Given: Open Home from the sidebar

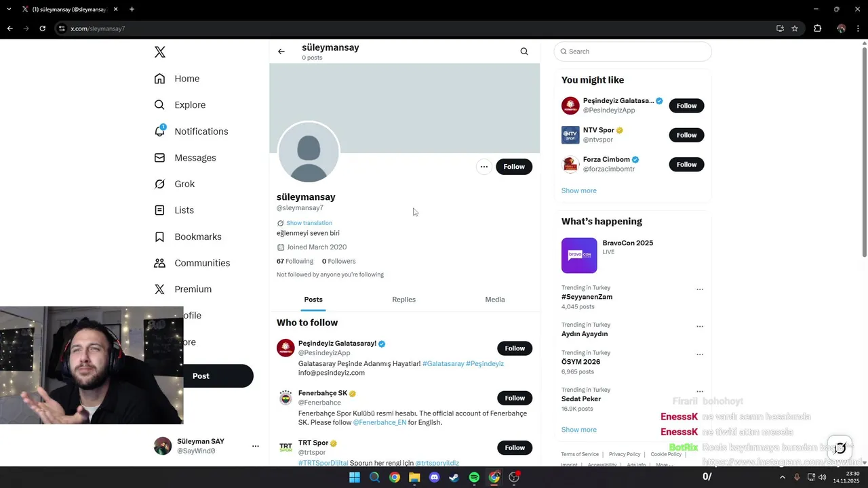Looking at the screenshot, I should tap(177, 79).
